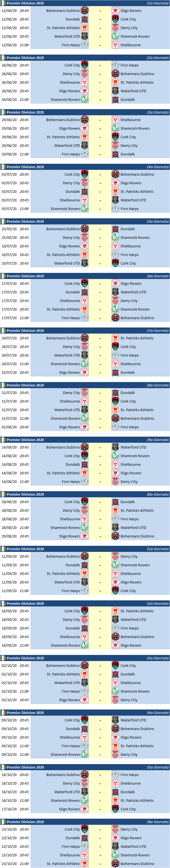170x868 pixels.
Task: Open Waterford UTD crest in 26a Giornata
Action: (x=115, y=292)
